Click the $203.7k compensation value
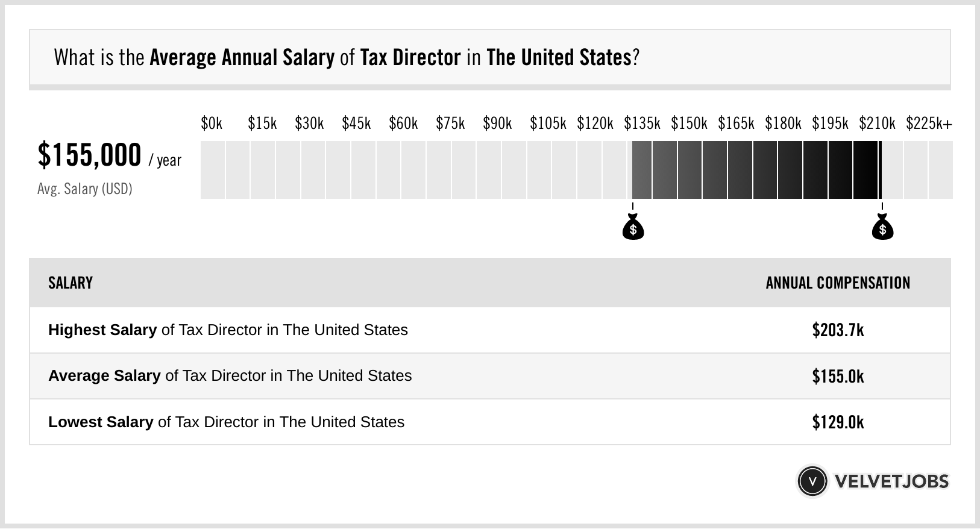Screen dimensions: 980x529 click(838, 330)
